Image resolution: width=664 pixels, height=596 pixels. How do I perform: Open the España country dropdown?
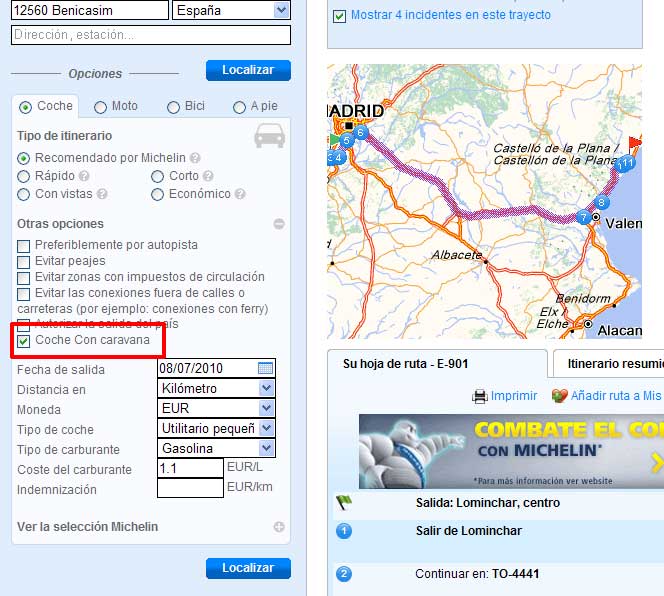coord(231,11)
